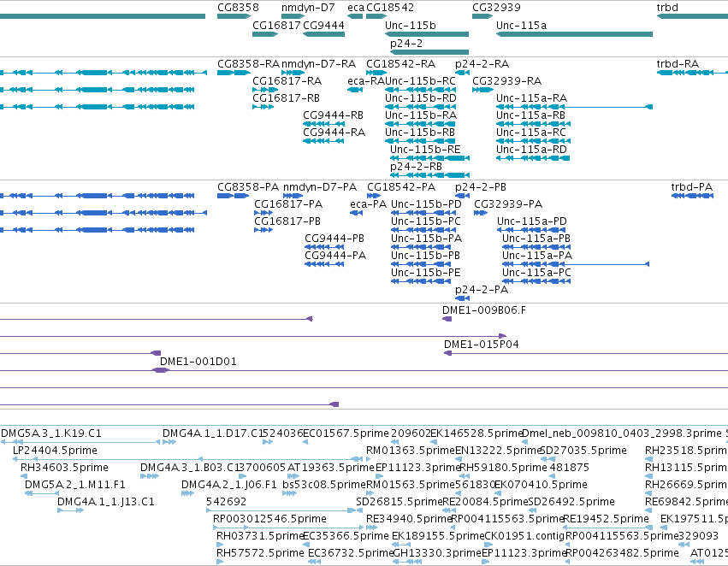Screen dimensions: 728x566
Task: Click the trbd gene feature
Action: 692,16
